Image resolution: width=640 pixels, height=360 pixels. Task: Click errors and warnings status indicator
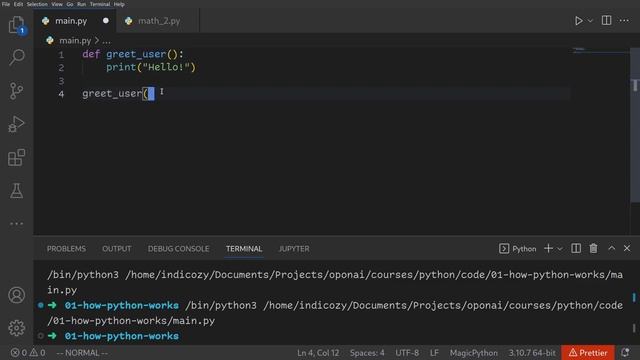pyautogui.click(x=28, y=353)
